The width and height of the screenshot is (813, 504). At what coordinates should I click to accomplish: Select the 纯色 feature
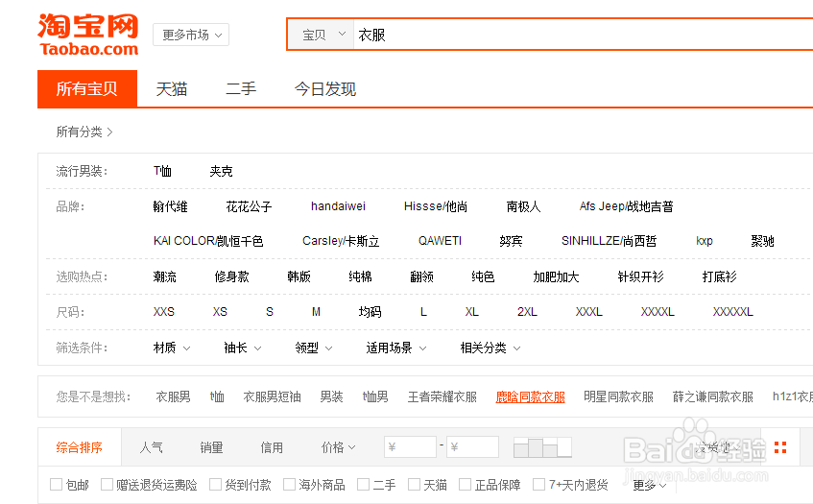(x=483, y=276)
